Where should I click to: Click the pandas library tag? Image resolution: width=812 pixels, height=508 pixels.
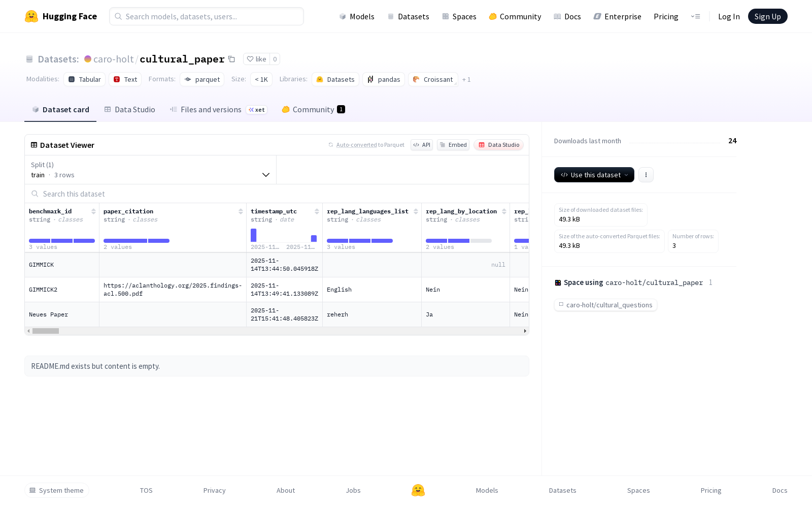[384, 79]
